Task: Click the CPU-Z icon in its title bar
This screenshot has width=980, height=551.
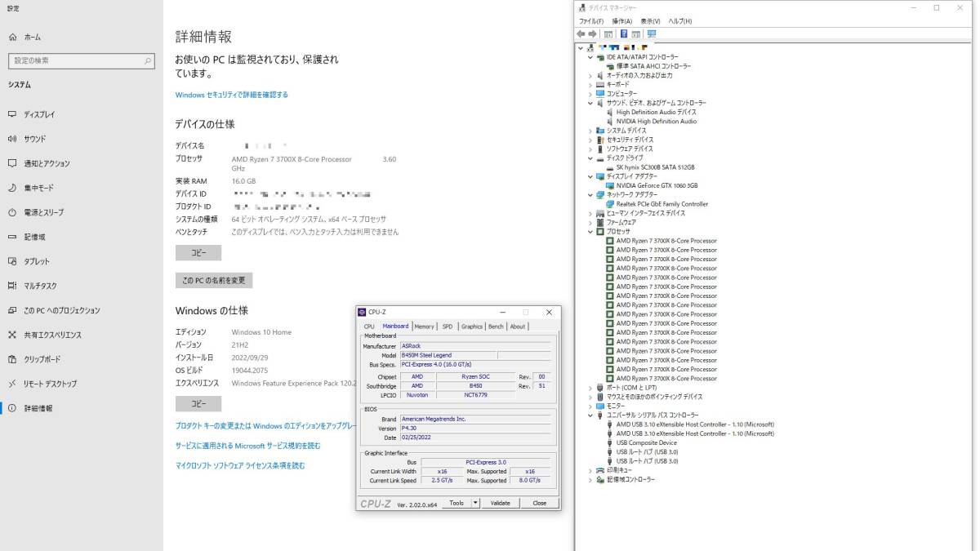Action: pos(362,312)
